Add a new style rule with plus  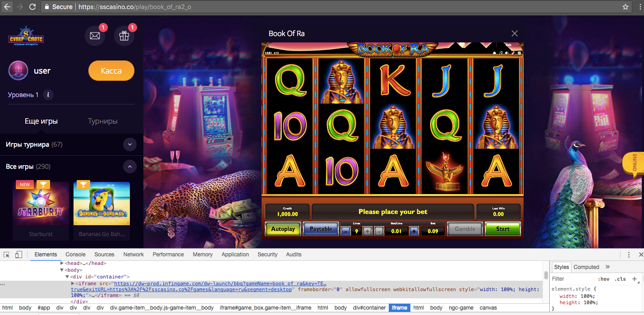point(635,279)
